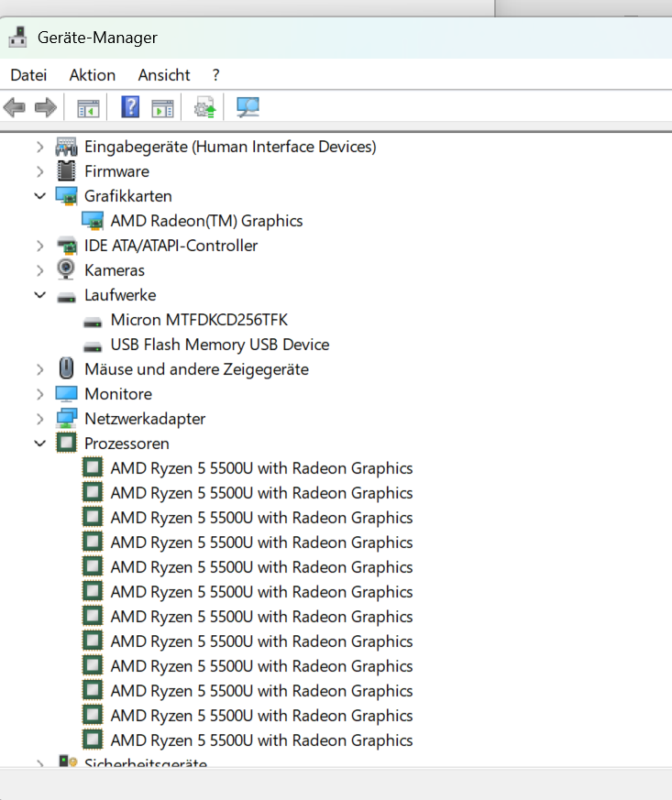Click scan for hardware changes monitor icon
The width and height of the screenshot is (672, 800).
[248, 107]
